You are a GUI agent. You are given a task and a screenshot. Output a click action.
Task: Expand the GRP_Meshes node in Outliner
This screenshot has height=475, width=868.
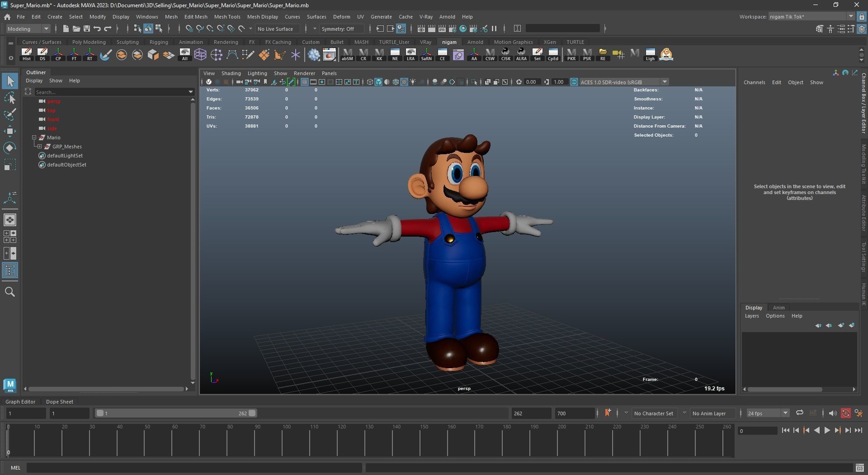pyautogui.click(x=40, y=147)
